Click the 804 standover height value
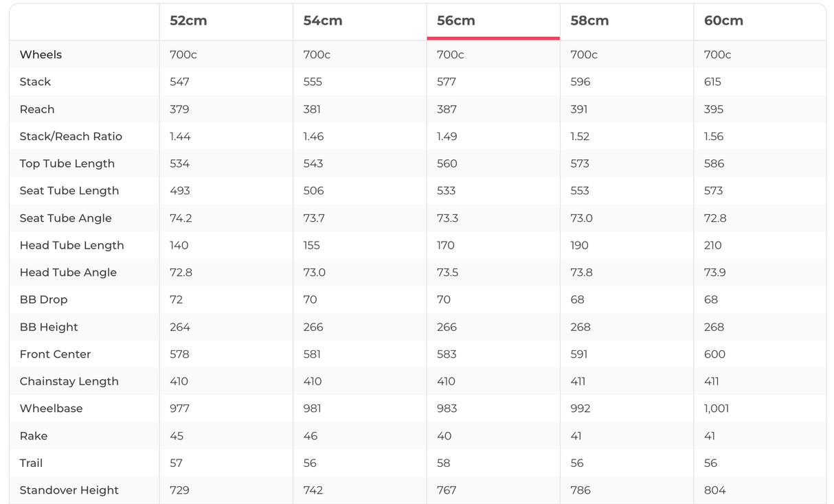The image size is (834, 504). pyautogui.click(x=714, y=490)
